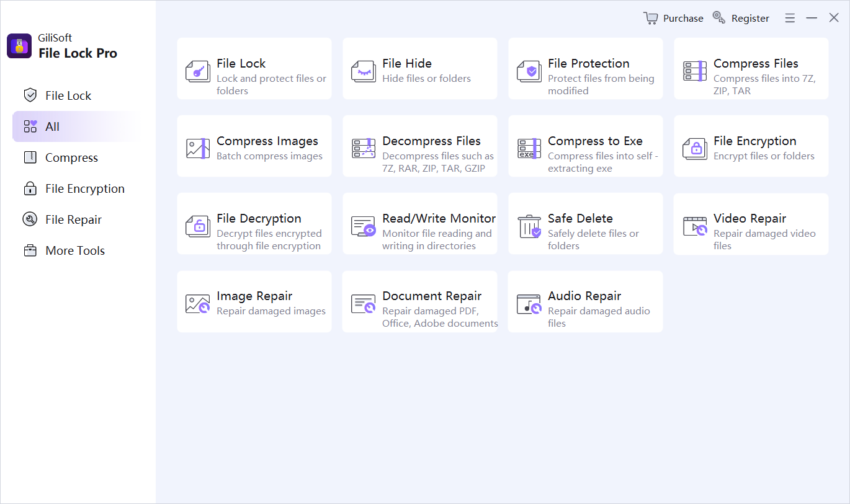
Task: Open Read/Write Monitor title
Action: coord(439,218)
